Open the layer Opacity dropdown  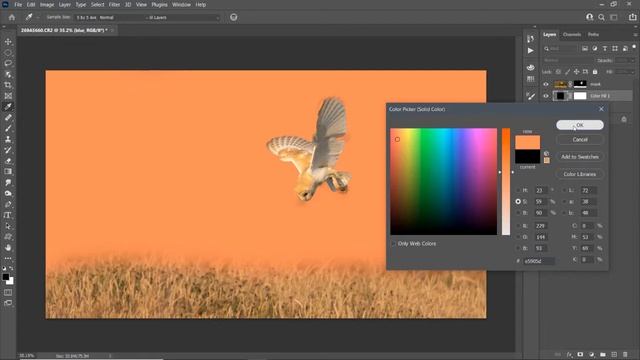coord(625,60)
